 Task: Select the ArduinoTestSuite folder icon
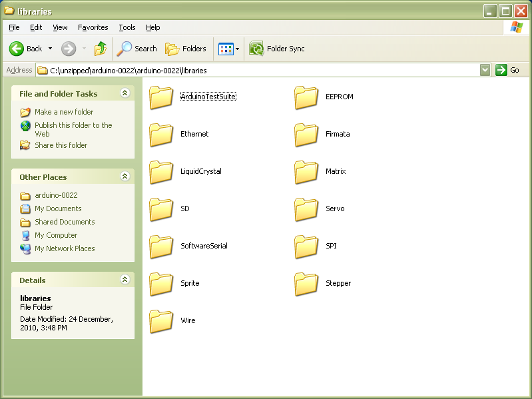click(x=161, y=97)
